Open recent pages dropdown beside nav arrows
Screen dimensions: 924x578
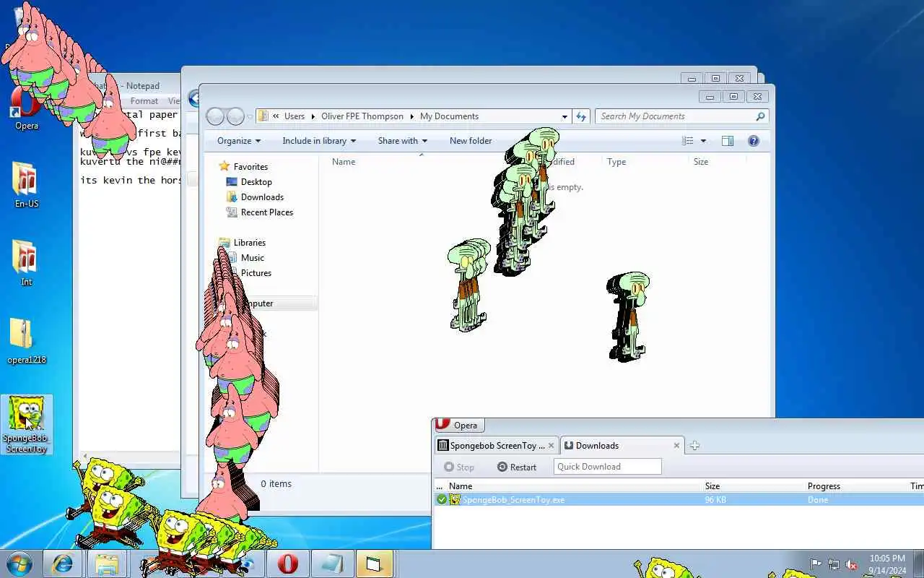pos(250,116)
